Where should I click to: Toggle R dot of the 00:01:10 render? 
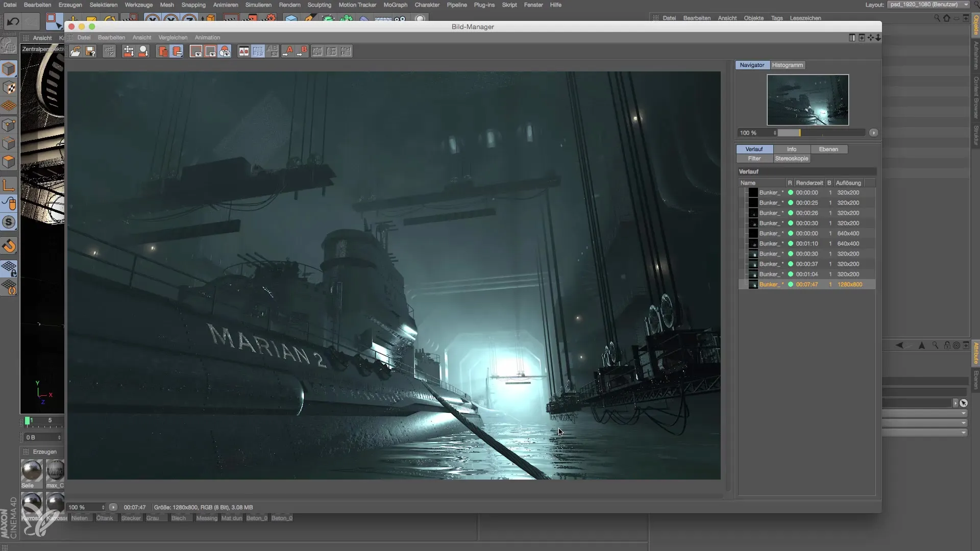coord(791,243)
